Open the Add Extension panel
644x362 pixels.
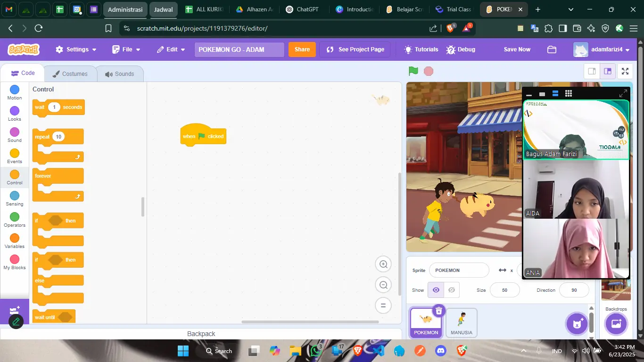[x=16, y=310]
